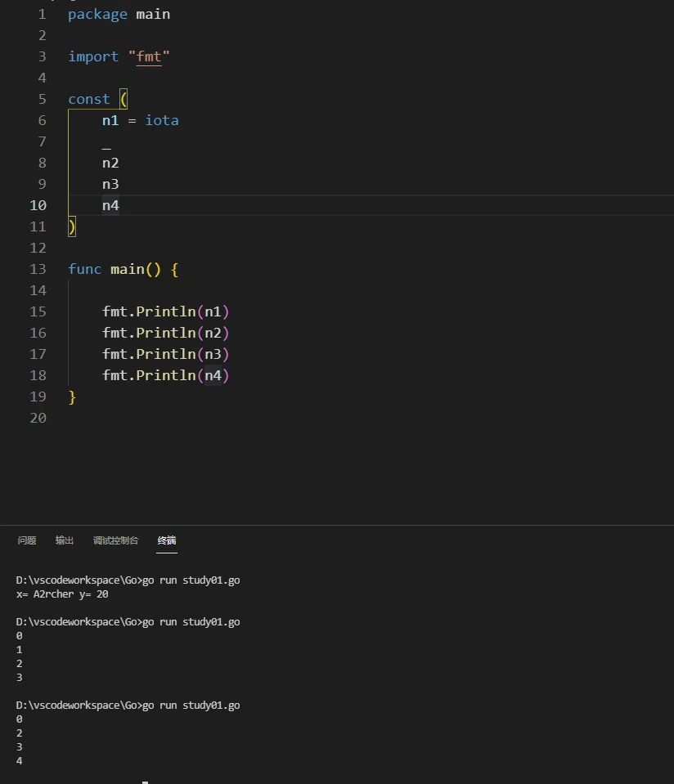Place cursor on iota keyword
This screenshot has height=784, width=674.
(x=162, y=120)
